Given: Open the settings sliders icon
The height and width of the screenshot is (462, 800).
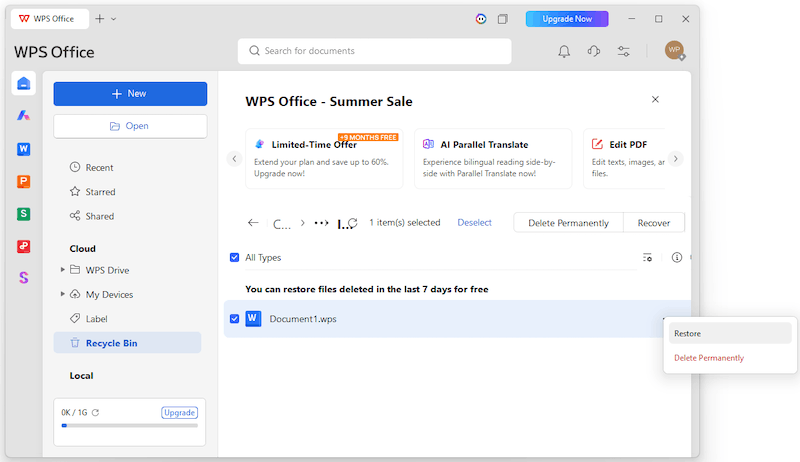Looking at the screenshot, I should (623, 51).
